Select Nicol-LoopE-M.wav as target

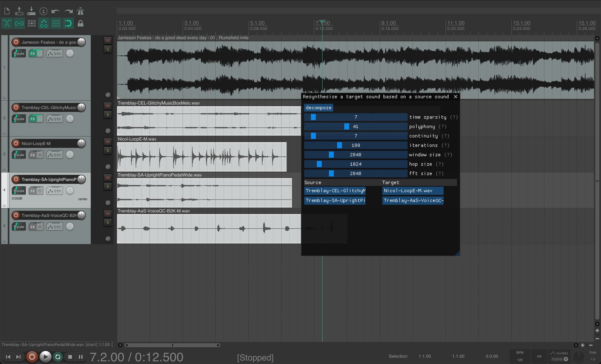(413, 191)
